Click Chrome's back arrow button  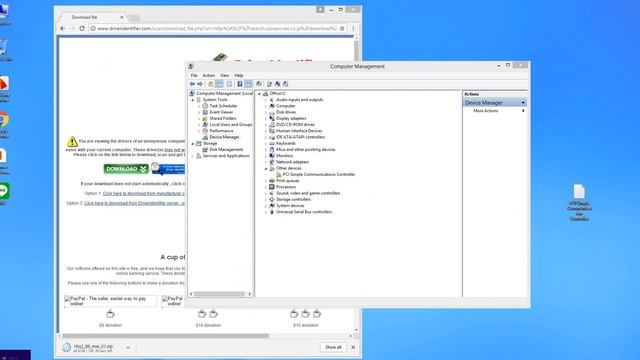pyautogui.click(x=62, y=29)
